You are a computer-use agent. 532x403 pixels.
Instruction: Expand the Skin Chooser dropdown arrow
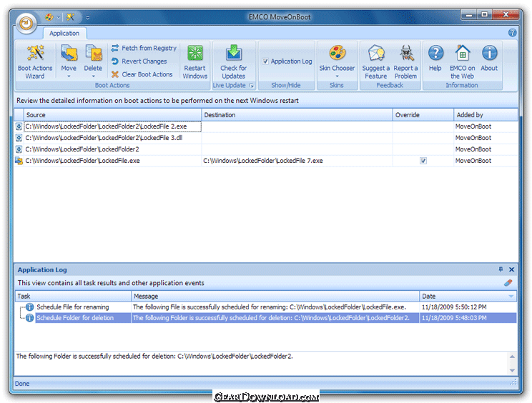click(337, 76)
